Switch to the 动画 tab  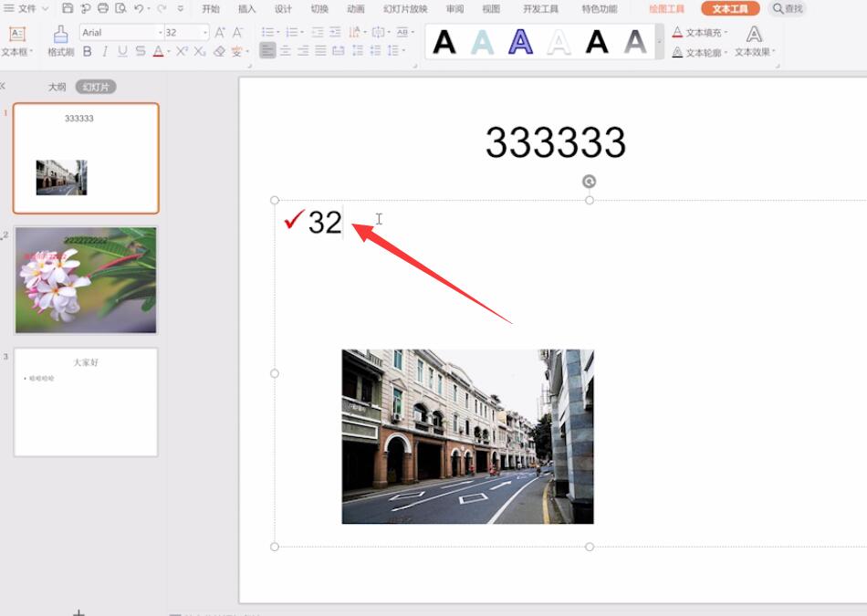click(x=356, y=9)
